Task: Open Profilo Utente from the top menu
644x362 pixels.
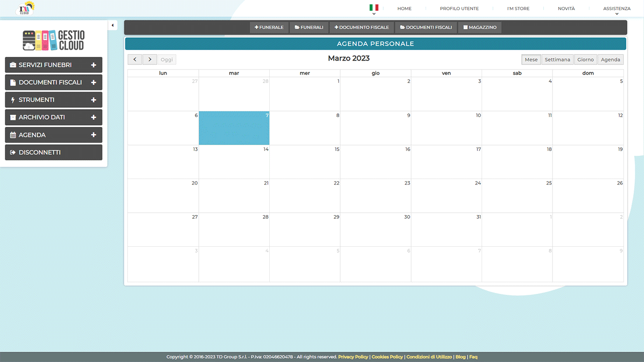Action: [x=459, y=8]
